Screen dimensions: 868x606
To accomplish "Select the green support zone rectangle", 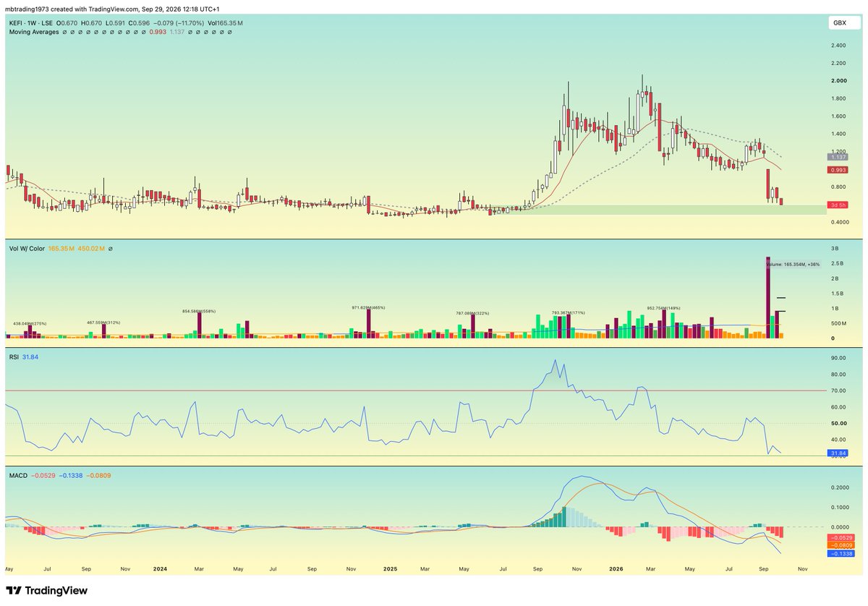I will (657, 210).
